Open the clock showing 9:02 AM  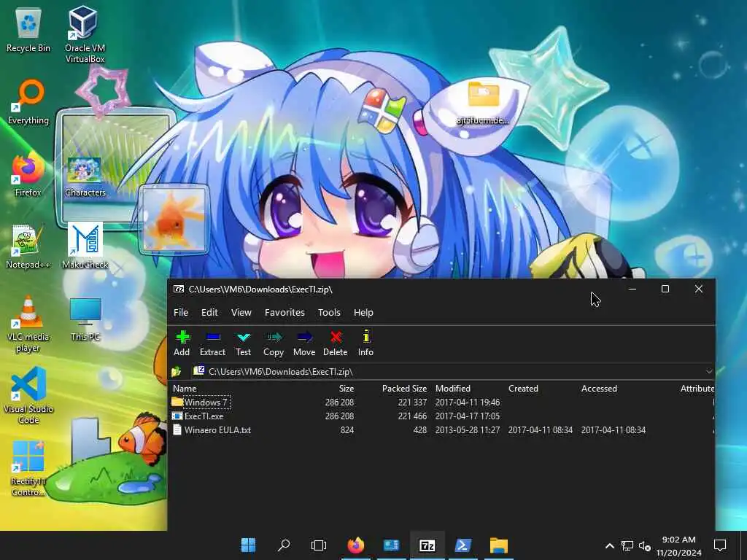[x=678, y=545]
